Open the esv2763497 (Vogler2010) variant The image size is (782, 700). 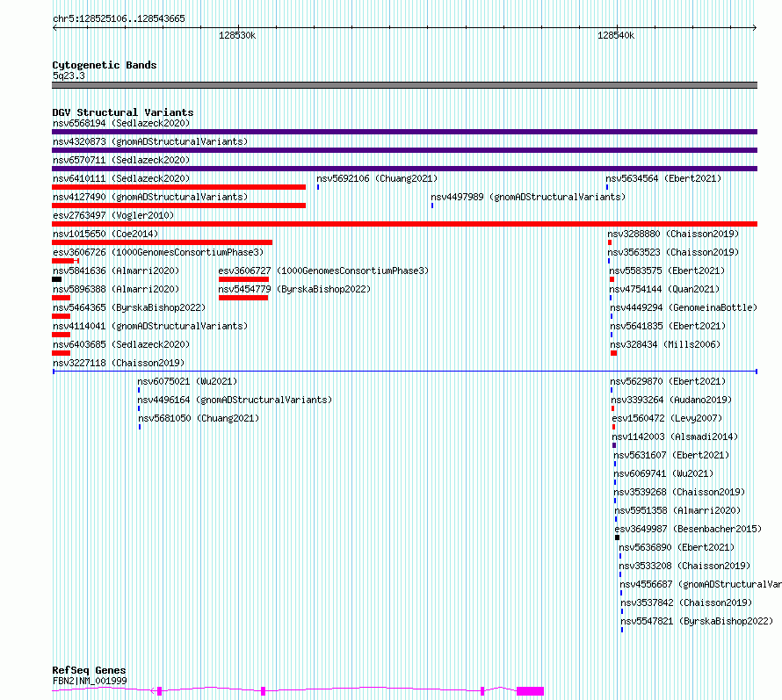[113, 215]
